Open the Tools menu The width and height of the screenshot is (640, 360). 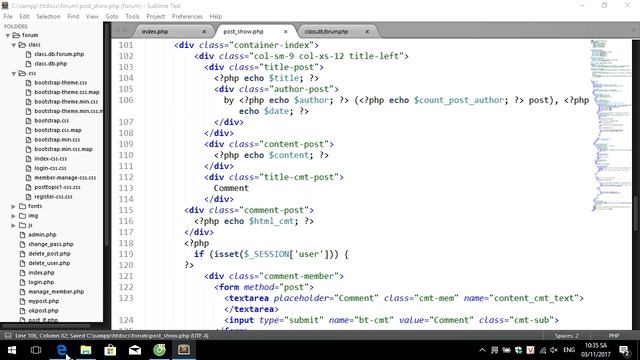click(132, 16)
